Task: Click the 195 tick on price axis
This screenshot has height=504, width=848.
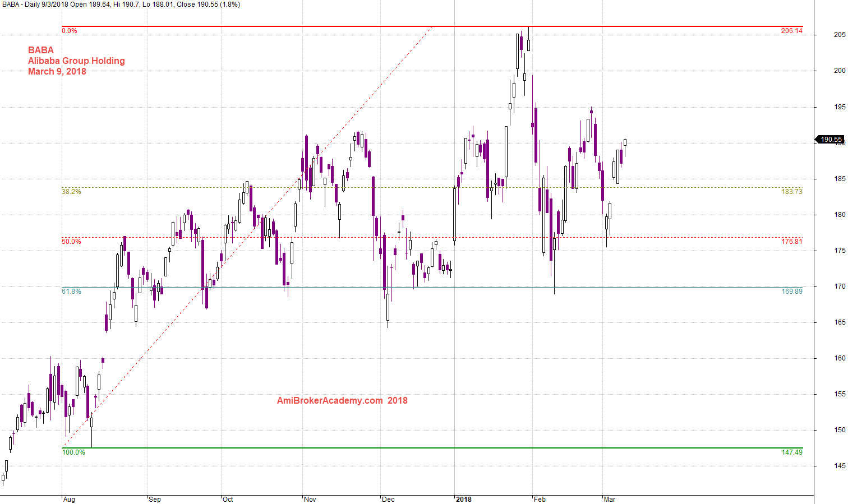Action: pos(840,107)
